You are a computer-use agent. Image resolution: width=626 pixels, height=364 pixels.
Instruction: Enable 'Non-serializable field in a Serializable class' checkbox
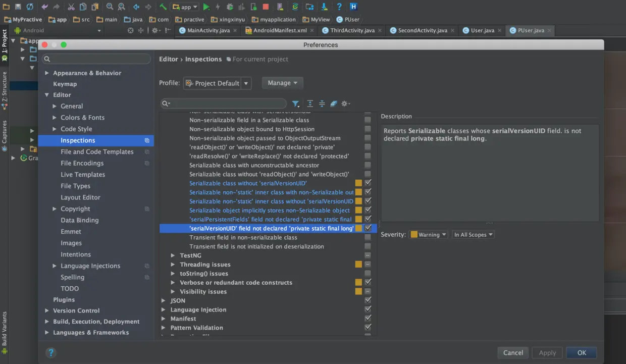368,120
